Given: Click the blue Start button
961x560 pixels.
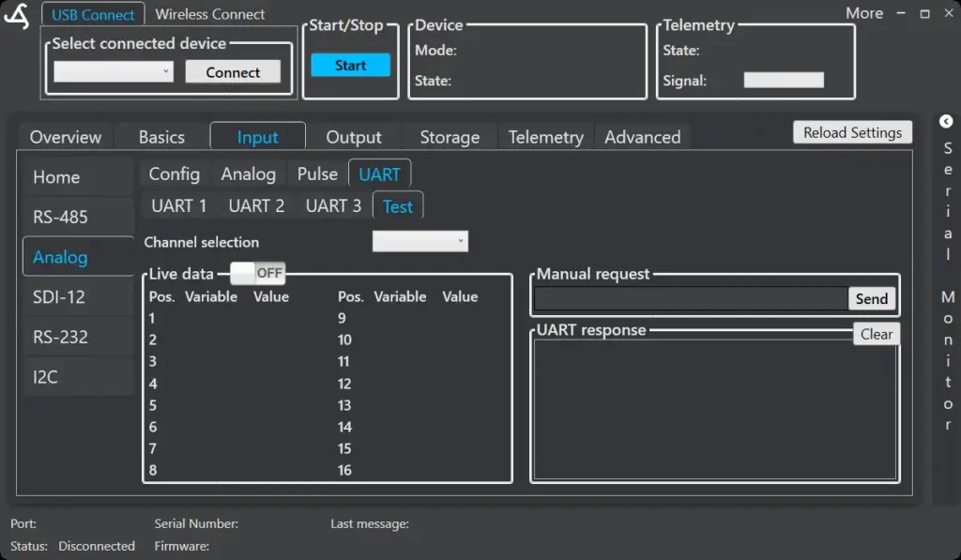Looking at the screenshot, I should click(x=350, y=66).
